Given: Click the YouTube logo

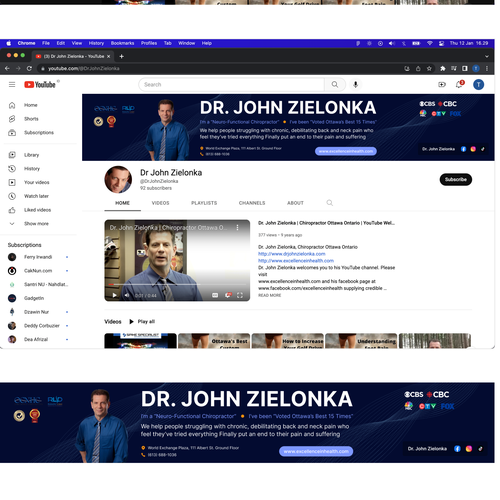Looking at the screenshot, I should coord(40,85).
